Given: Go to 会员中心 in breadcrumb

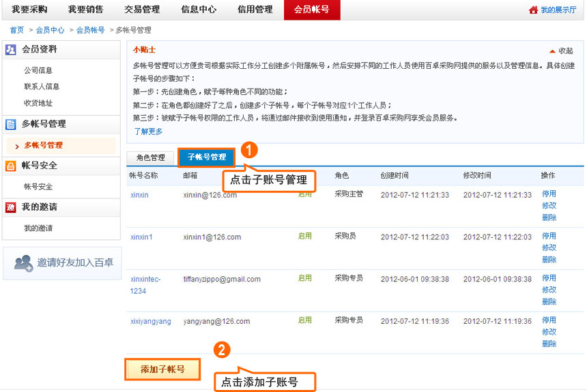Looking at the screenshot, I should click(x=51, y=31).
